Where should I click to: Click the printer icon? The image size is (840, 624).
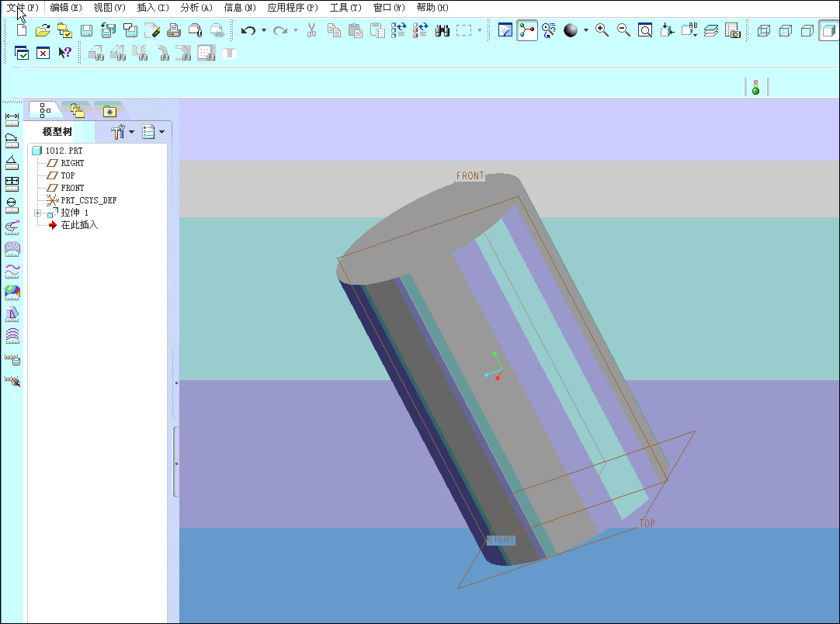coord(174,30)
